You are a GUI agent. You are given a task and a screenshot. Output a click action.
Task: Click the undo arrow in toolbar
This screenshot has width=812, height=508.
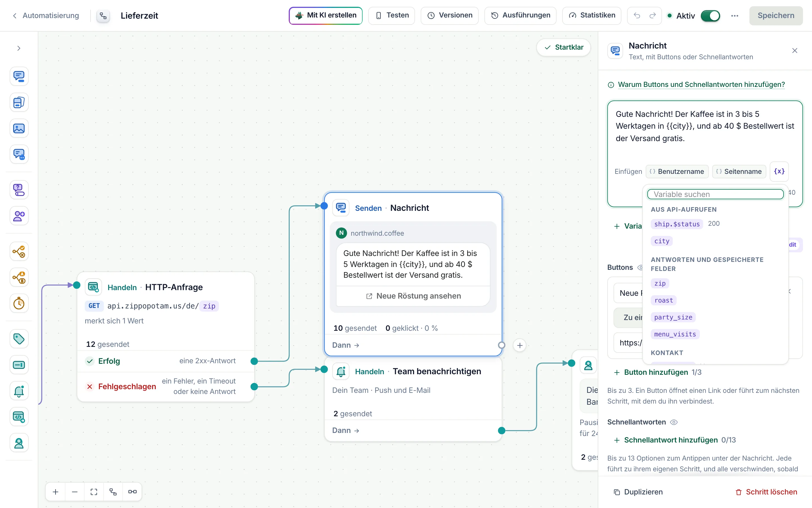tap(637, 16)
